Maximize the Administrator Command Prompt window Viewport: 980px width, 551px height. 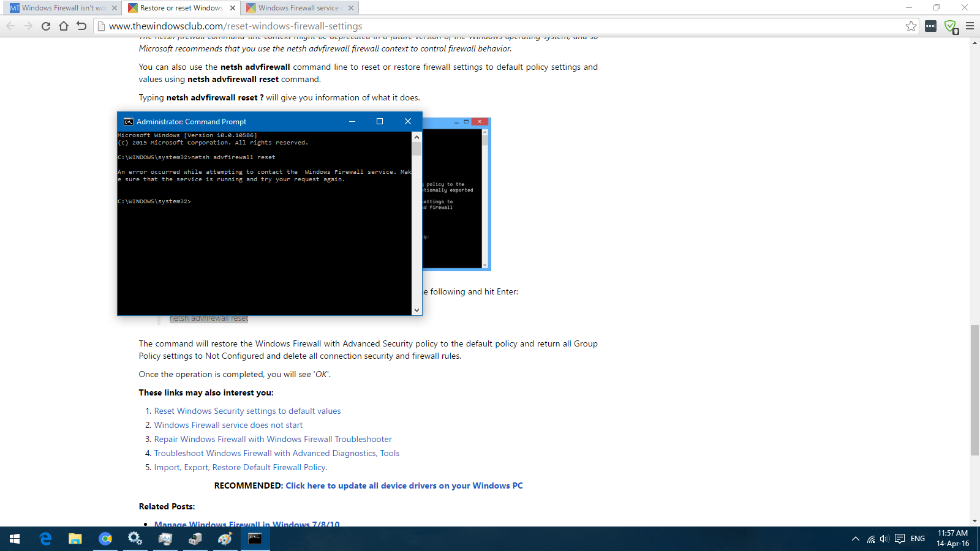[380, 121]
